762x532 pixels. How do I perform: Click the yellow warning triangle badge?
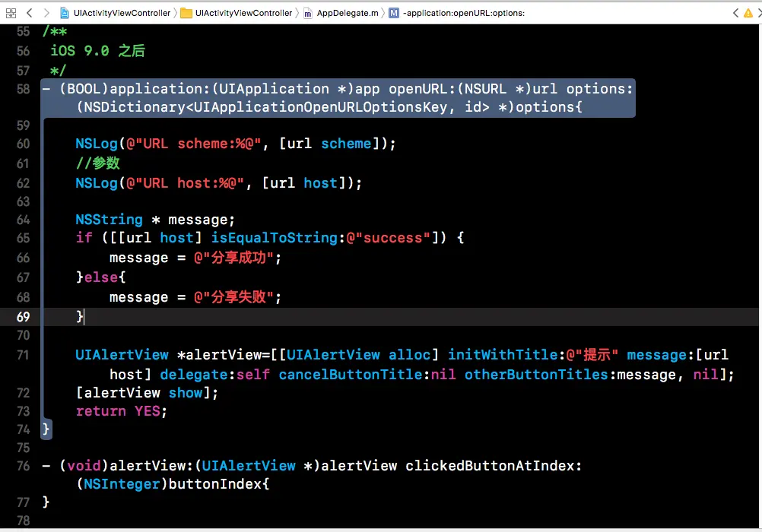click(748, 12)
